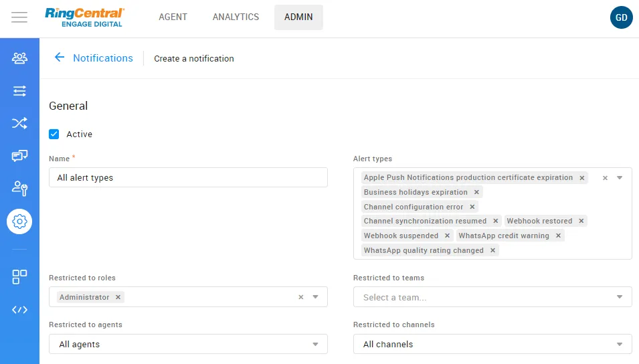639x364 pixels.
Task: Select the shuffle sidebar icon
Action: coord(19,123)
